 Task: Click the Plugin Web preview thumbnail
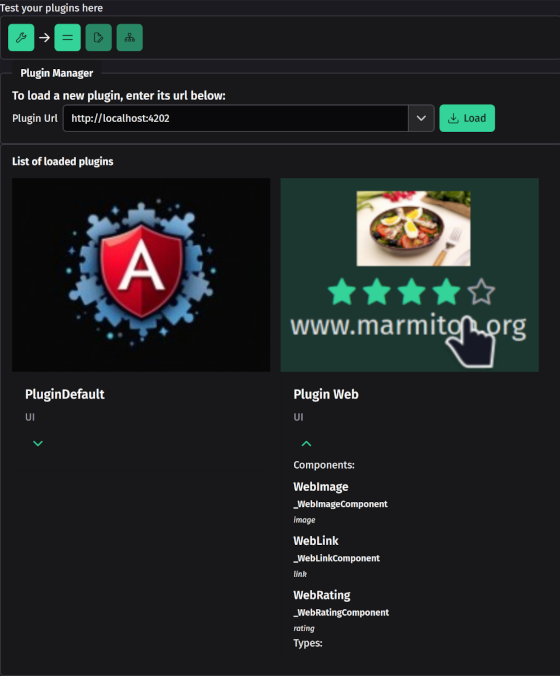click(410, 275)
